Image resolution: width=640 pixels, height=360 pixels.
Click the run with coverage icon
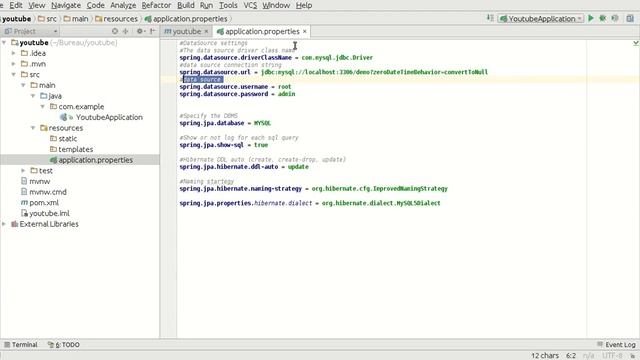point(615,18)
